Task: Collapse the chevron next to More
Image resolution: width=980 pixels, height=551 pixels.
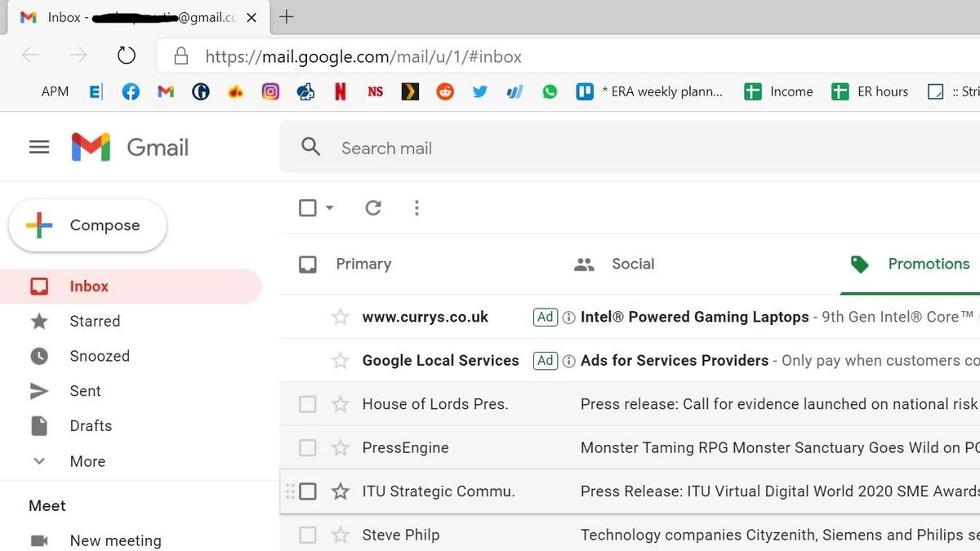Action: pyautogui.click(x=39, y=461)
